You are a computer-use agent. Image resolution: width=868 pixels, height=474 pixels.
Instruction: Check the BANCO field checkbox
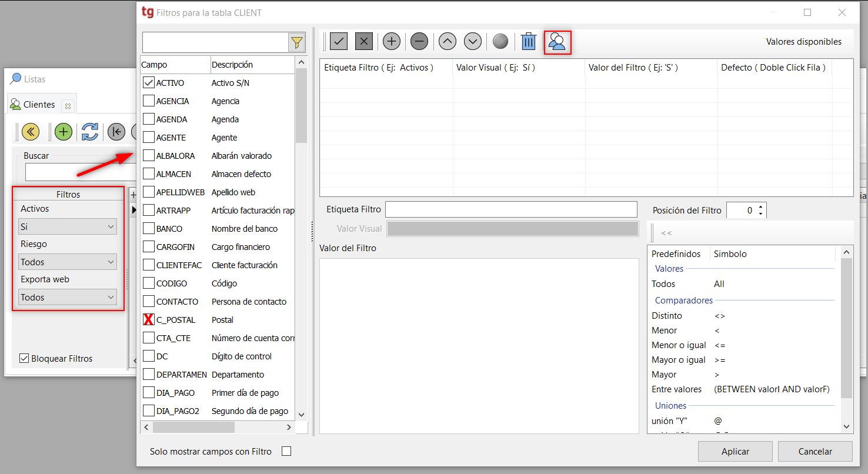tap(149, 229)
